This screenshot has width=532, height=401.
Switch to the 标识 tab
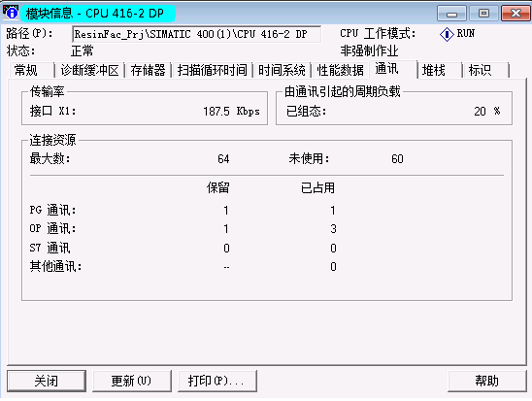pyautogui.click(x=485, y=70)
